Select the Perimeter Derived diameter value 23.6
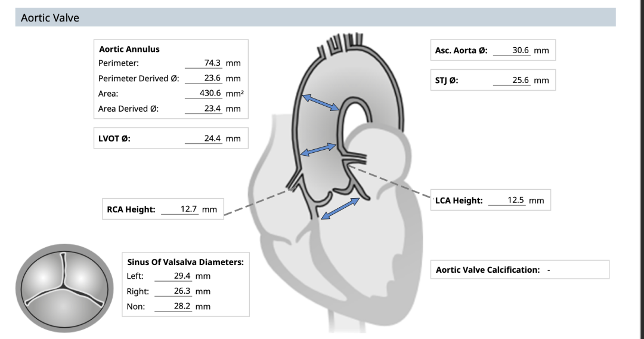The image size is (644, 339). point(212,78)
